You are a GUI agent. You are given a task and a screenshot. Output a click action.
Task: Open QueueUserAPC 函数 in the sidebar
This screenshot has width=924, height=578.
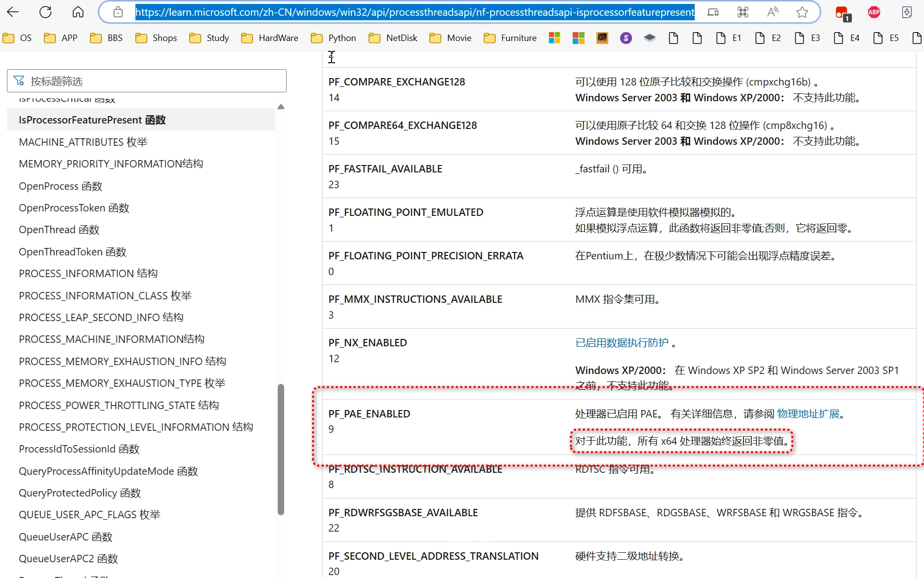point(66,537)
